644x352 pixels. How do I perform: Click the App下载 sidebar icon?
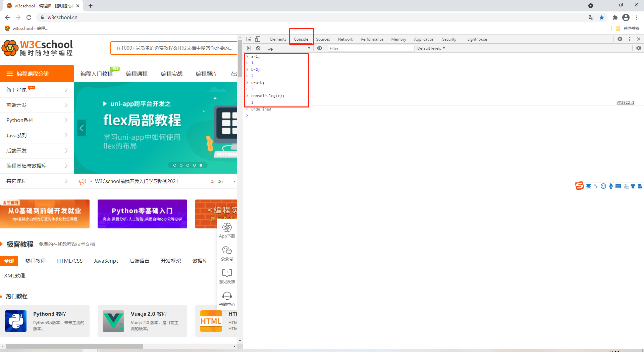pyautogui.click(x=227, y=231)
